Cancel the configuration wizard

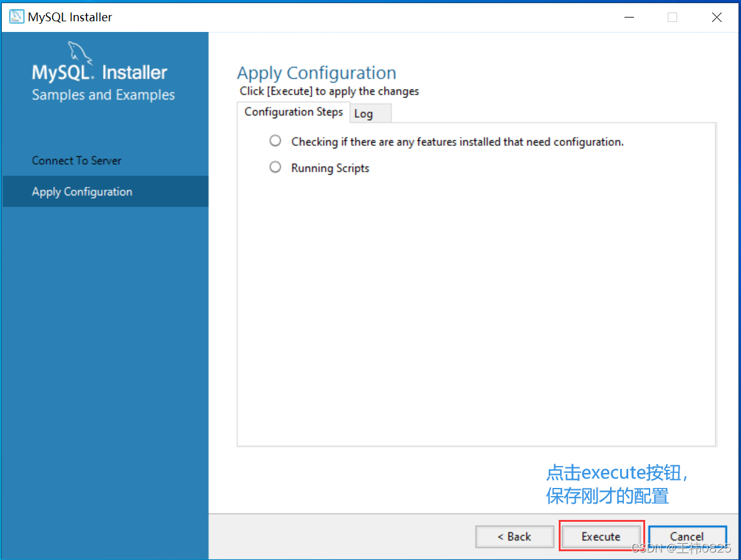(687, 536)
